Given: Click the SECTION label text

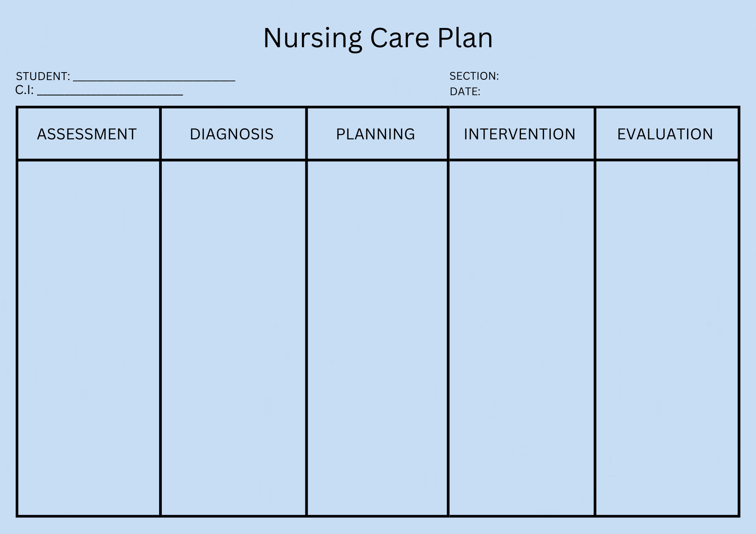Looking at the screenshot, I should click(x=474, y=76).
